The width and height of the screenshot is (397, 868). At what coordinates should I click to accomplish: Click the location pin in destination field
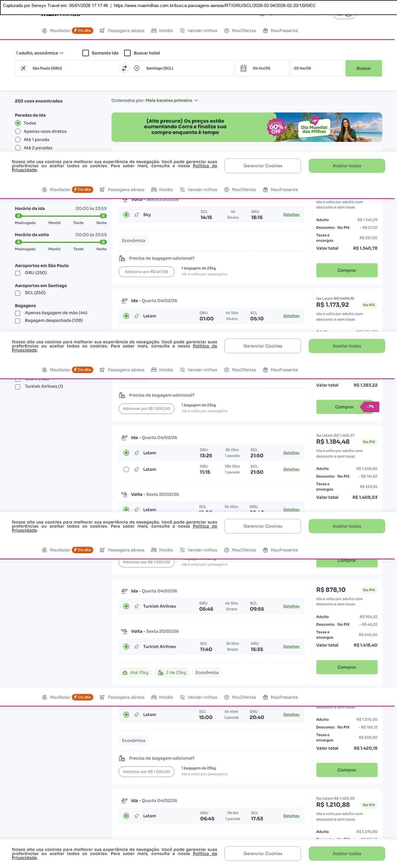click(x=137, y=68)
